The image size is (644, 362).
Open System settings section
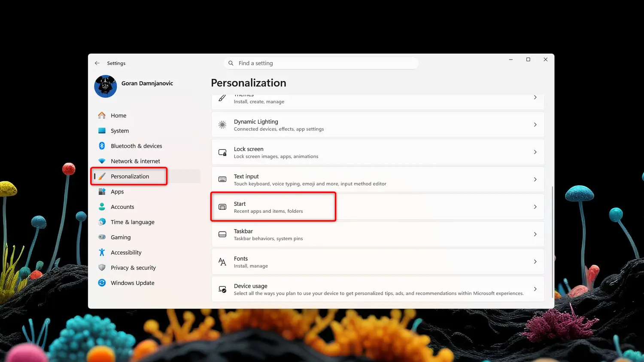pyautogui.click(x=147, y=131)
